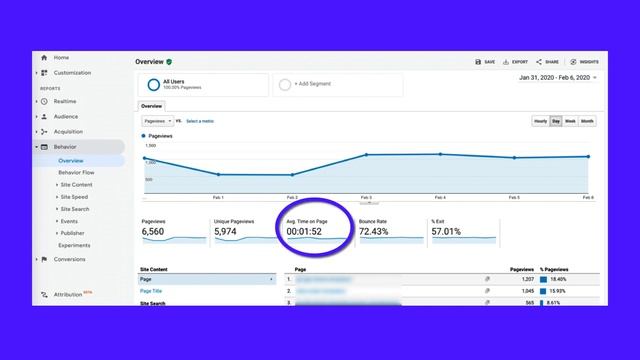Click the Feb 3 data point on graph
This screenshot has height=360, width=640.
[x=366, y=155]
